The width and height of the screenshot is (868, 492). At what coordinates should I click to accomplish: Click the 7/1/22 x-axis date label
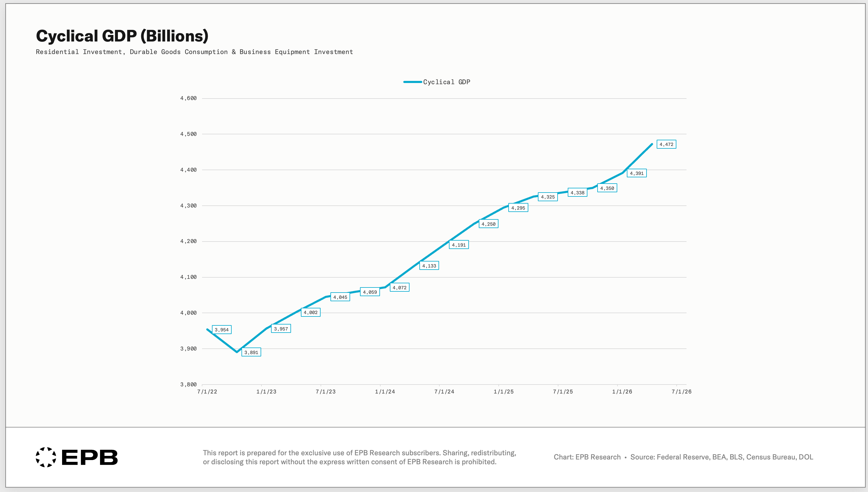coord(207,392)
